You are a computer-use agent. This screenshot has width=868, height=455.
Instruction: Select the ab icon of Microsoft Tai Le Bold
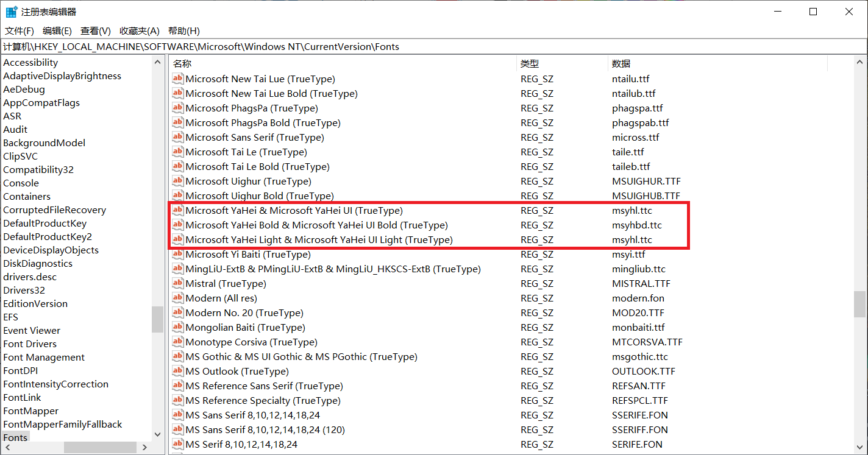click(178, 166)
